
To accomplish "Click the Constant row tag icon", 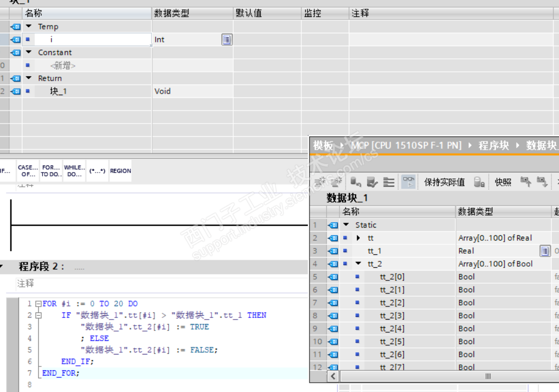I will pos(16,52).
